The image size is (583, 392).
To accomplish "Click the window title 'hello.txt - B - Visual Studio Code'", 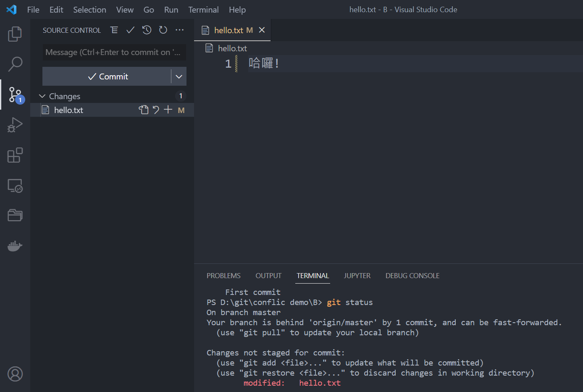I will (x=403, y=10).
